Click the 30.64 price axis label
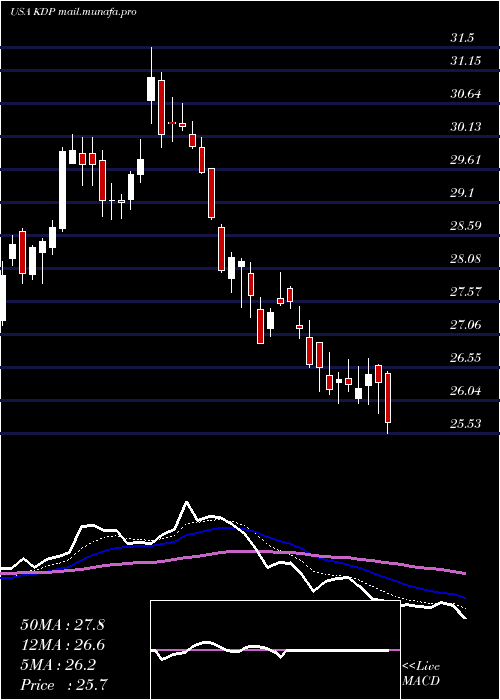500x700 pixels. [x=466, y=94]
